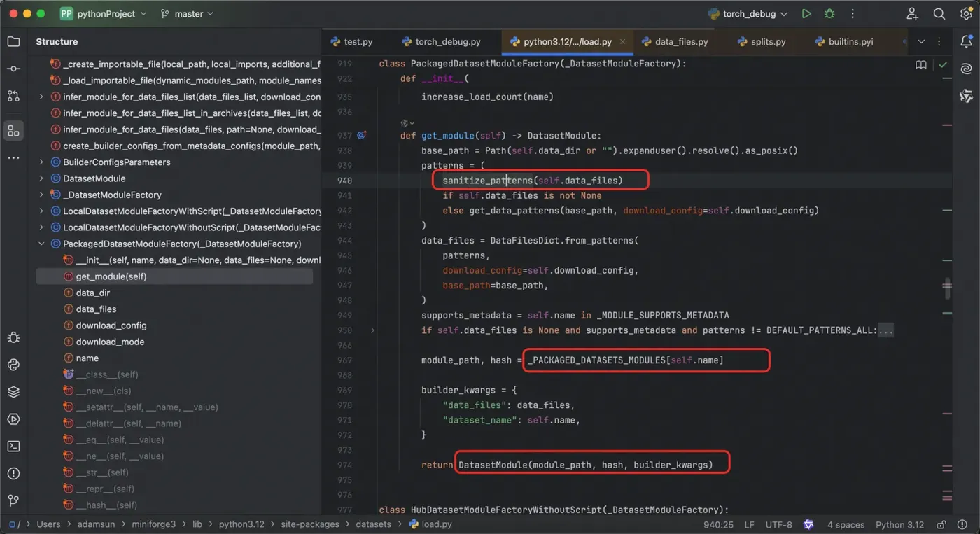This screenshot has width=980, height=534.
Task: Show more tool windows ellipsis icon
Action: pos(13,158)
